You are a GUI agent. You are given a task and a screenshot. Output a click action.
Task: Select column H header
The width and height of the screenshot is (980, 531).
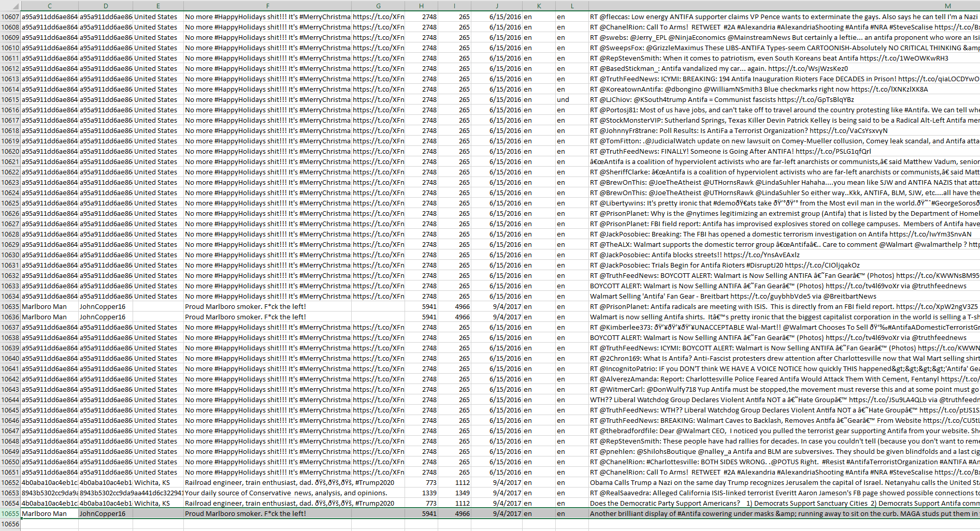coord(421,6)
